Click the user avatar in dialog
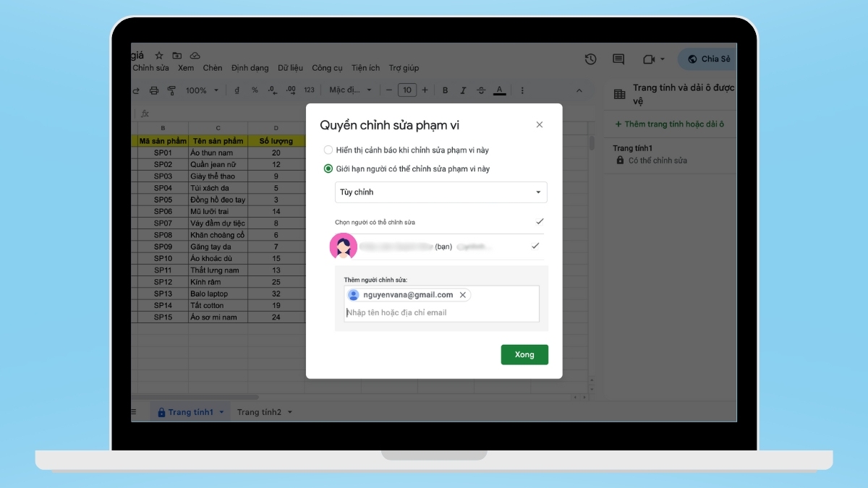868x488 pixels. [x=343, y=247]
